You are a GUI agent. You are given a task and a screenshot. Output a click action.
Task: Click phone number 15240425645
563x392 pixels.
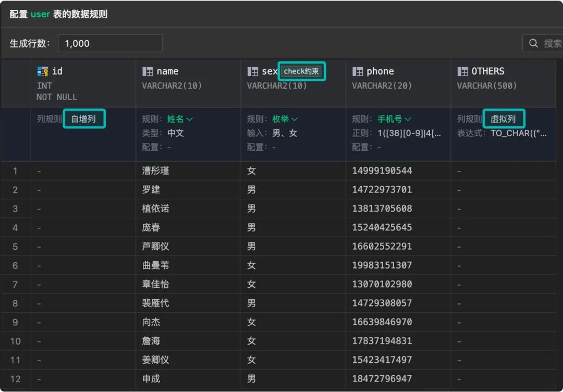point(382,227)
